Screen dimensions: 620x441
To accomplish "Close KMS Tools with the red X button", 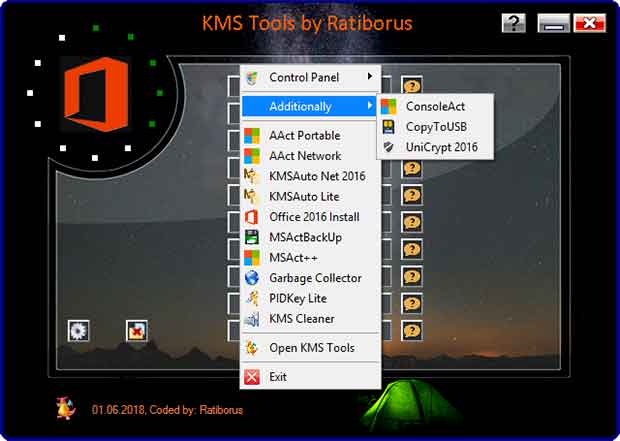I will point(590,23).
